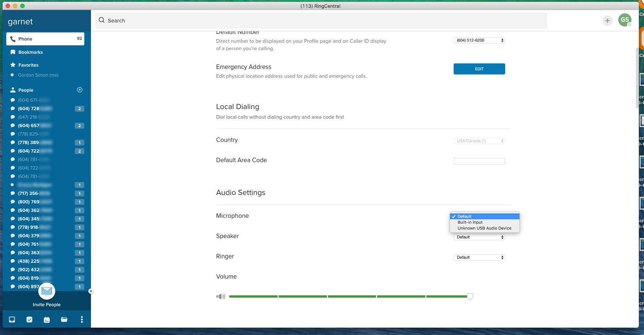Image resolution: width=644 pixels, height=335 pixels.
Task: Click the Emergency Address EDIT button
Action: [479, 69]
